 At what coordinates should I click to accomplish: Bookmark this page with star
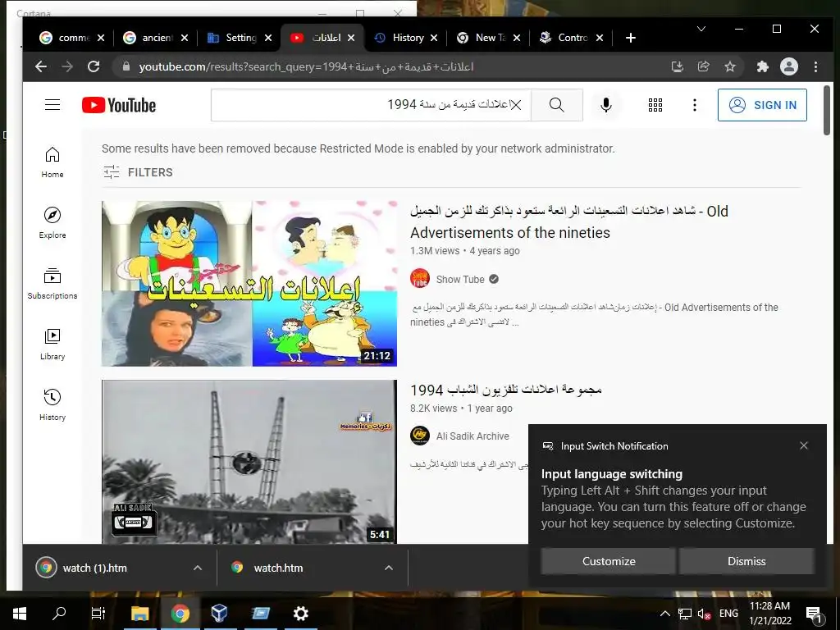pos(729,66)
